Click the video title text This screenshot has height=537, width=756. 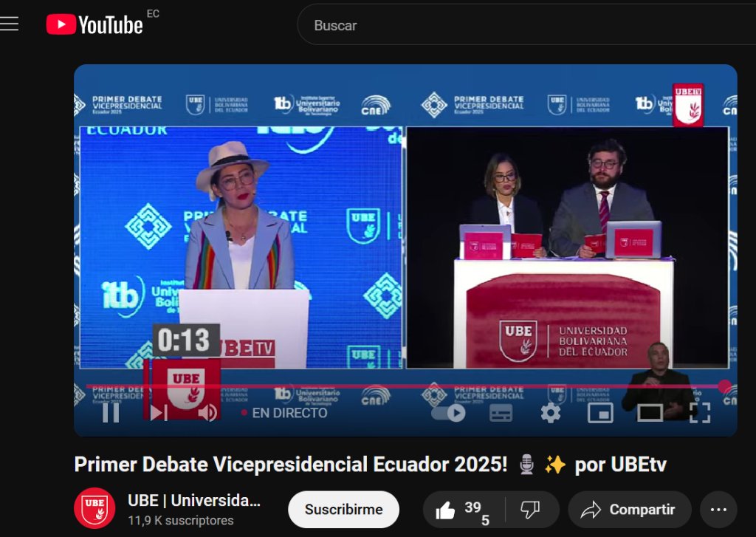tap(371, 465)
